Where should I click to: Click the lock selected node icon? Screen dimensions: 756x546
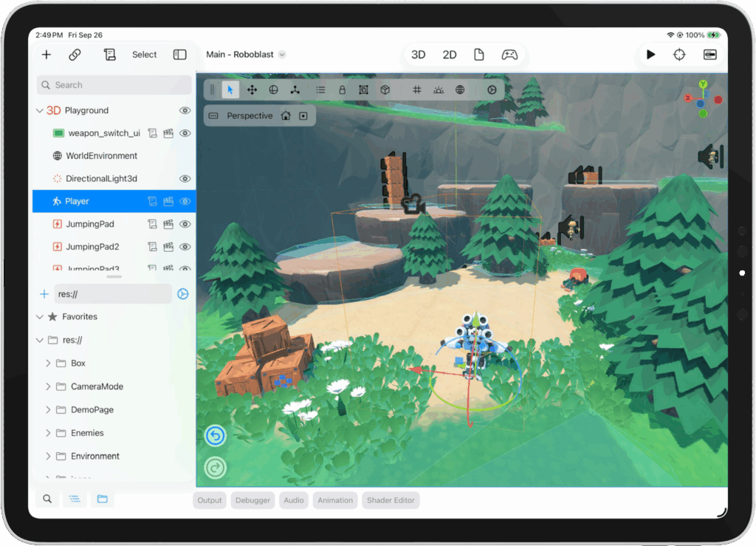[x=342, y=89]
